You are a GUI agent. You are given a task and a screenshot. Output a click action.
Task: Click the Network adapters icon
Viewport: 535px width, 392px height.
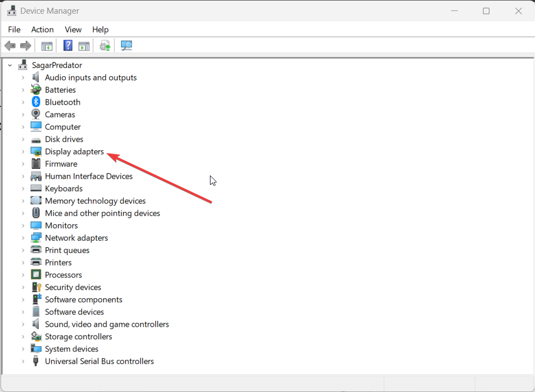tap(36, 238)
